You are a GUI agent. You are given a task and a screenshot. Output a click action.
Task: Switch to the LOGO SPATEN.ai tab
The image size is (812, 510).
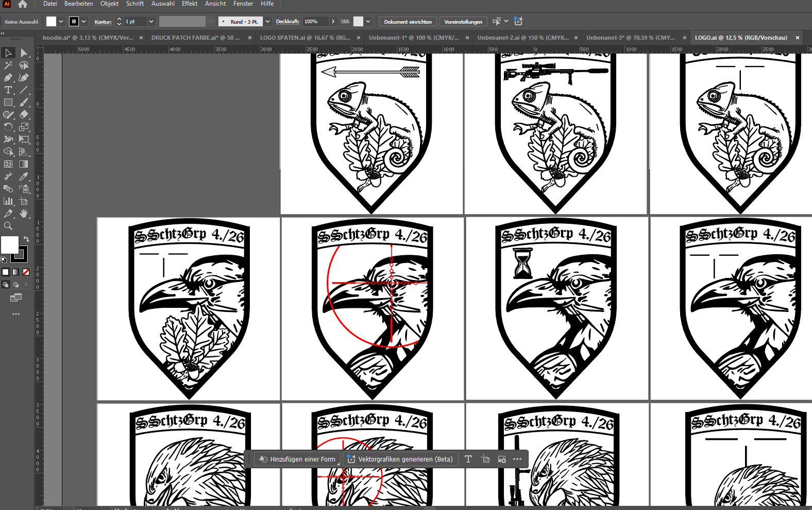point(304,38)
